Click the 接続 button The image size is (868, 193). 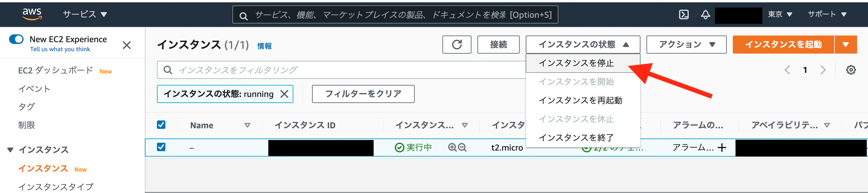point(498,44)
